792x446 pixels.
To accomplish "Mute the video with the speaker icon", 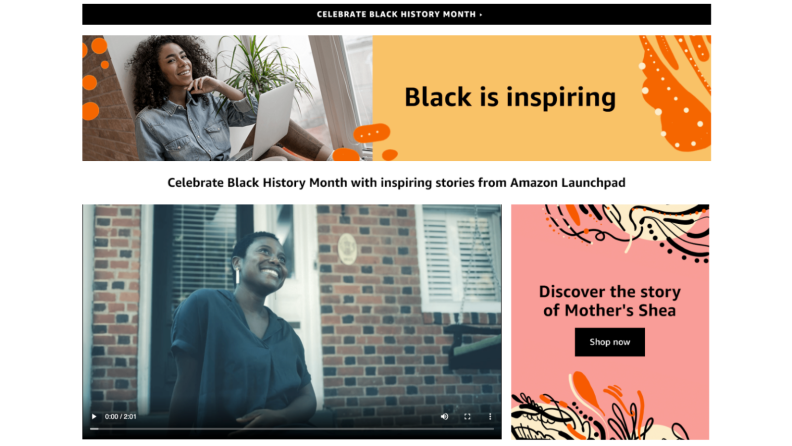I will pos(444,417).
